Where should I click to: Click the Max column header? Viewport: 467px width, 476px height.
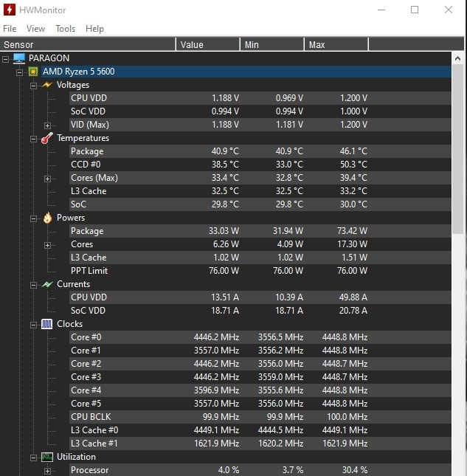[x=336, y=44]
